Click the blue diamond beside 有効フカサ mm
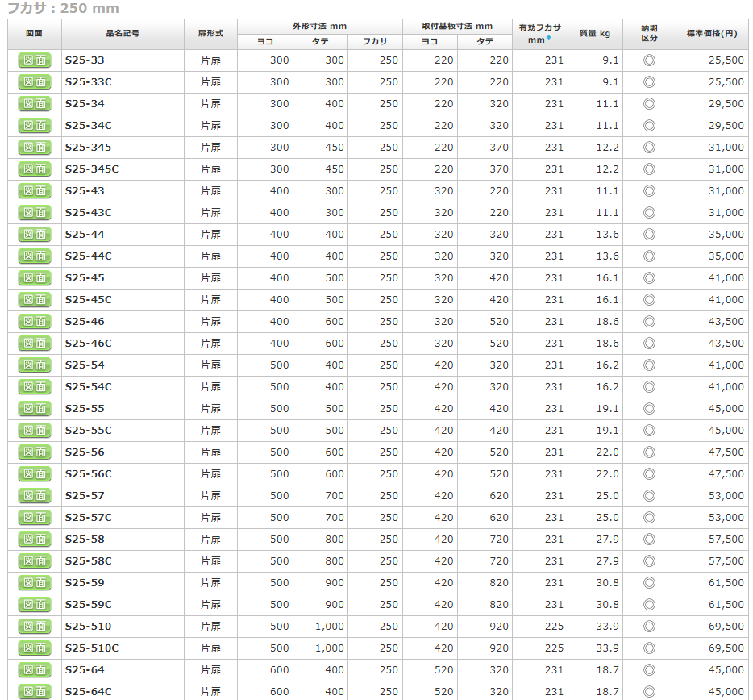753x700 pixels. pyautogui.click(x=549, y=38)
